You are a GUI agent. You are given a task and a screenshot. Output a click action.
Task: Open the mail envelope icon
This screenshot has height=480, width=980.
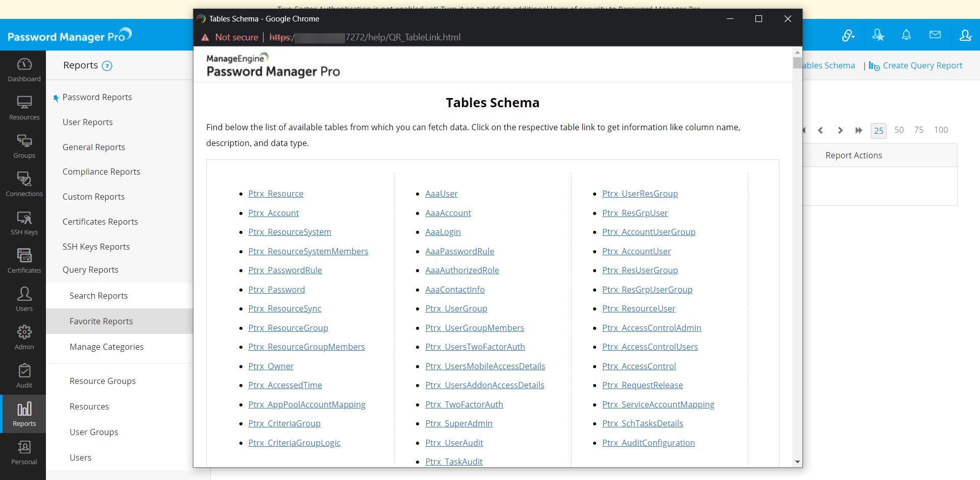[x=935, y=35]
